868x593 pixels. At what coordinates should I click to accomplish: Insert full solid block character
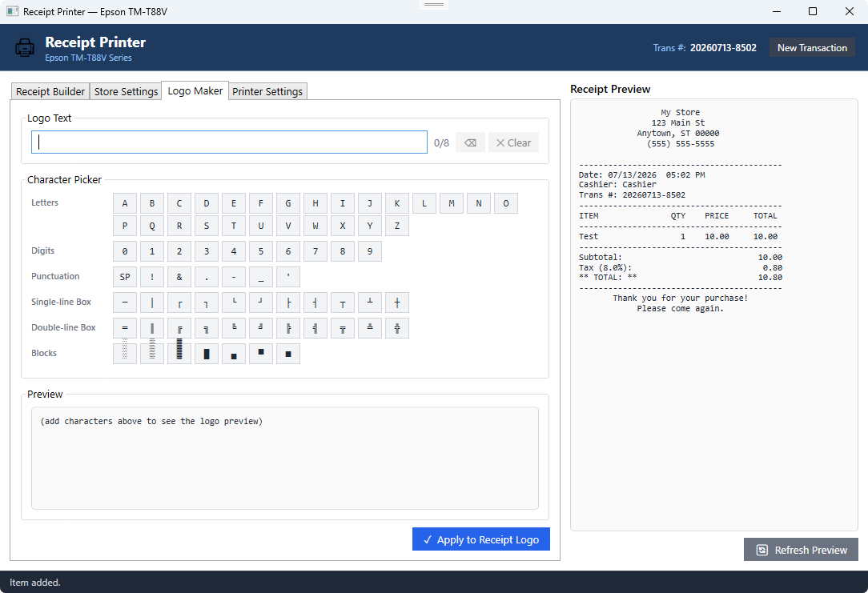(x=206, y=354)
